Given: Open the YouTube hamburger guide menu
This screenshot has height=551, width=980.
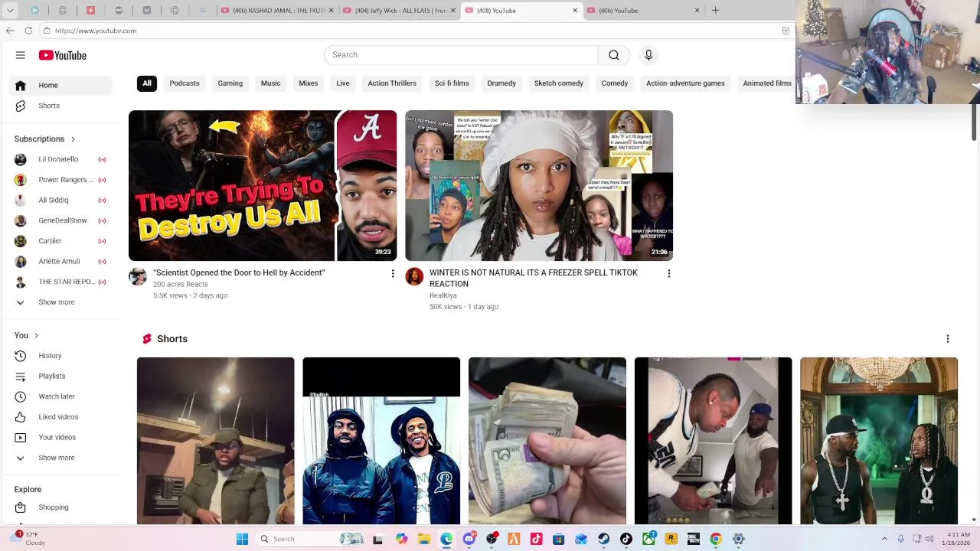Looking at the screenshot, I should click(x=21, y=55).
